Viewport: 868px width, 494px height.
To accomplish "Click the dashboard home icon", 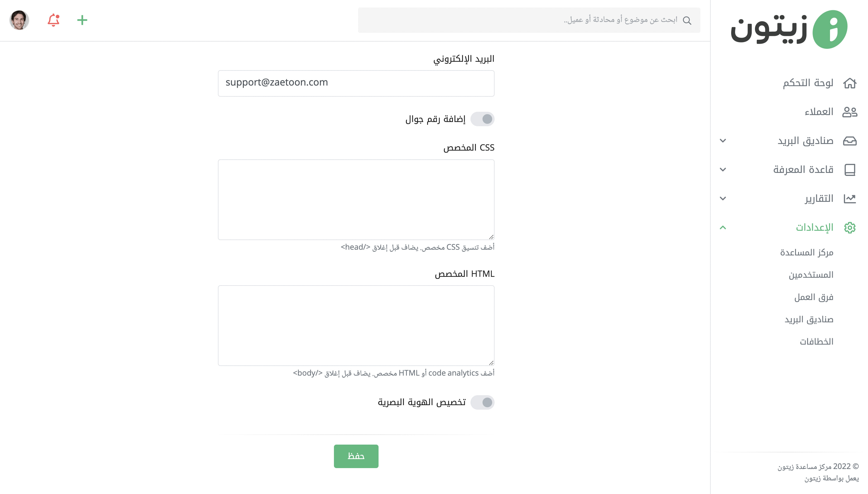I will 850,83.
